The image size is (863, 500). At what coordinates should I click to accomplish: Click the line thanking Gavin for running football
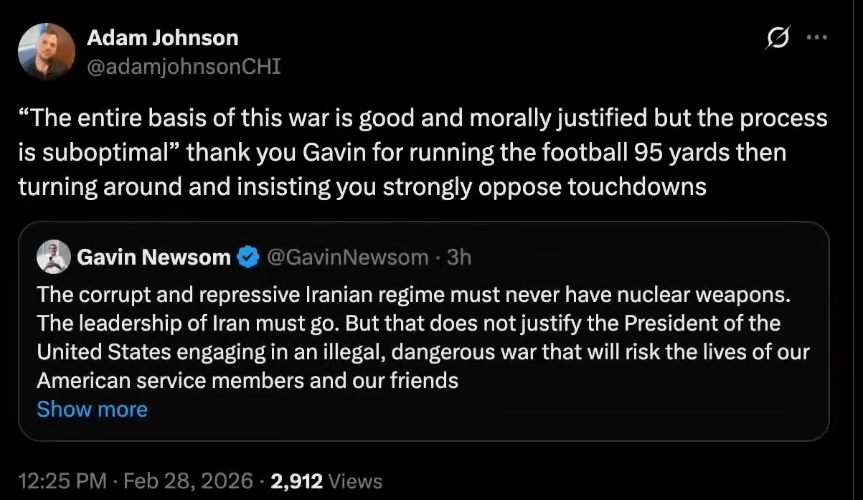pos(402,153)
